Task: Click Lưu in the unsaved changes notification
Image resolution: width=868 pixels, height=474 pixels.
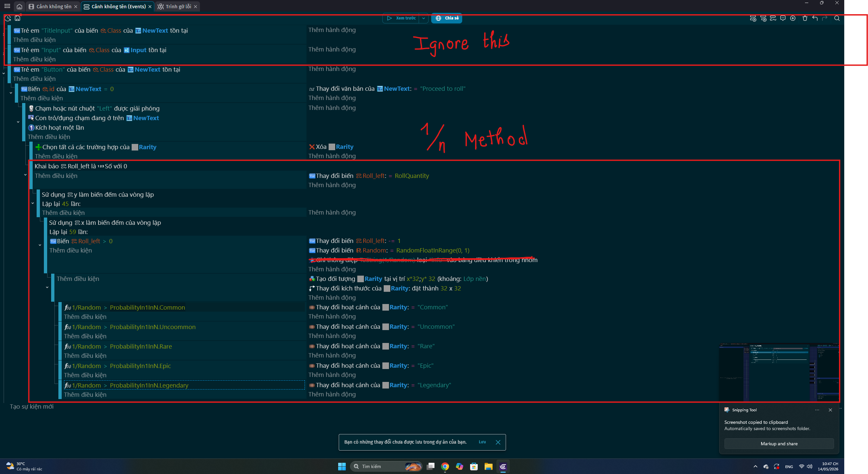Action: tap(482, 442)
